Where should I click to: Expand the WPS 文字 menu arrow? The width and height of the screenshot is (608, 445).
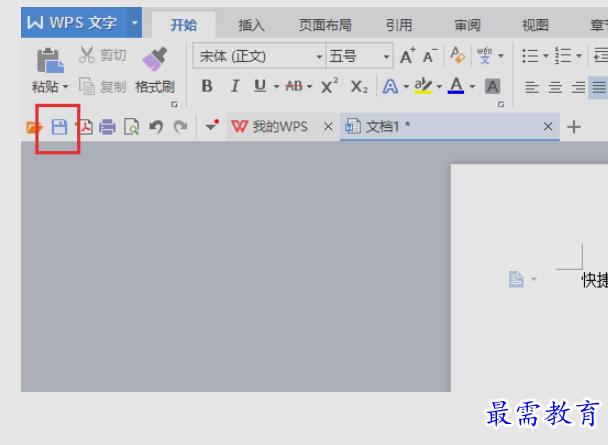pyautogui.click(x=135, y=22)
